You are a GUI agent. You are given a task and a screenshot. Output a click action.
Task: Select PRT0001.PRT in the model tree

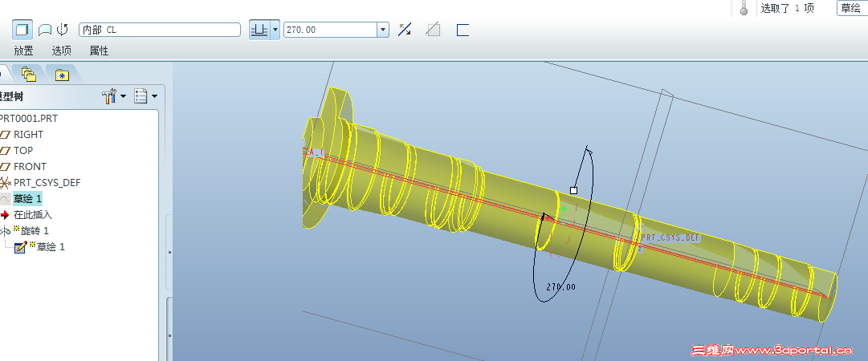pyautogui.click(x=27, y=118)
